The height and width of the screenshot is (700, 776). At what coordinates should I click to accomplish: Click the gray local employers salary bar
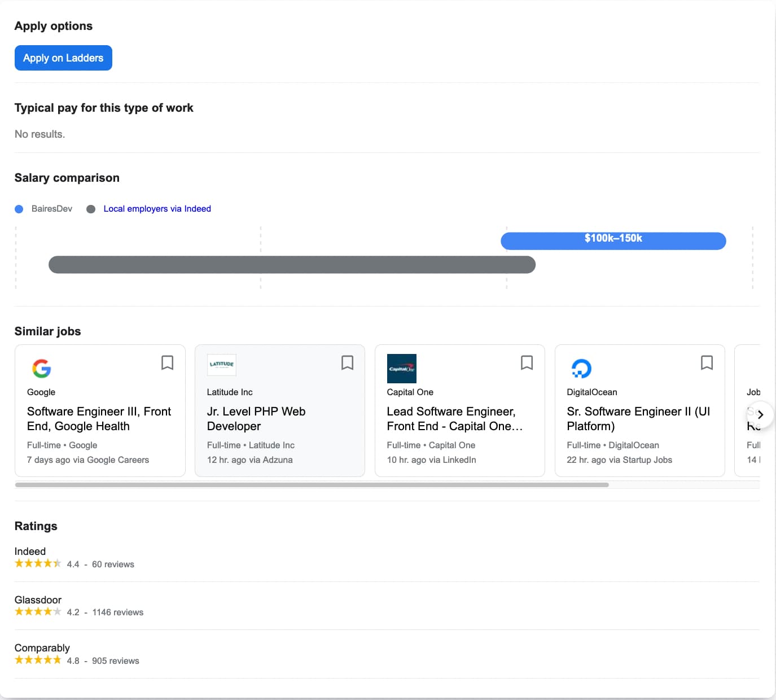[x=292, y=265]
